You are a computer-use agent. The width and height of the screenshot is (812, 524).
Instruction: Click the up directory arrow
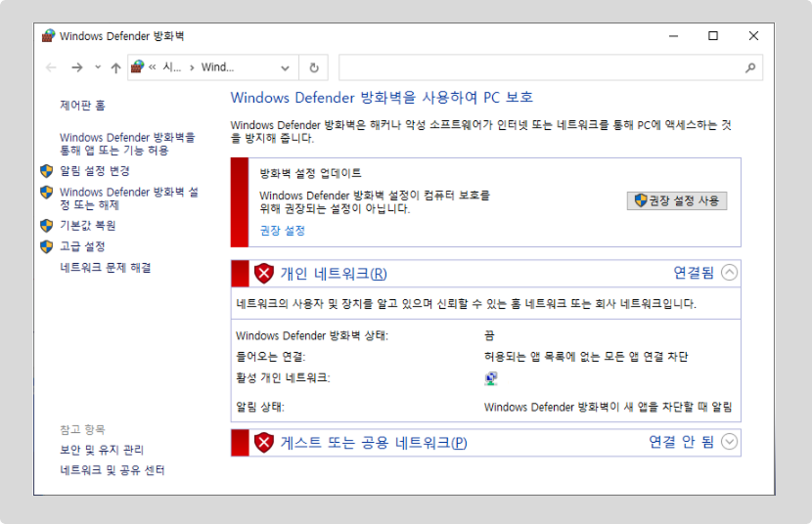(x=115, y=67)
